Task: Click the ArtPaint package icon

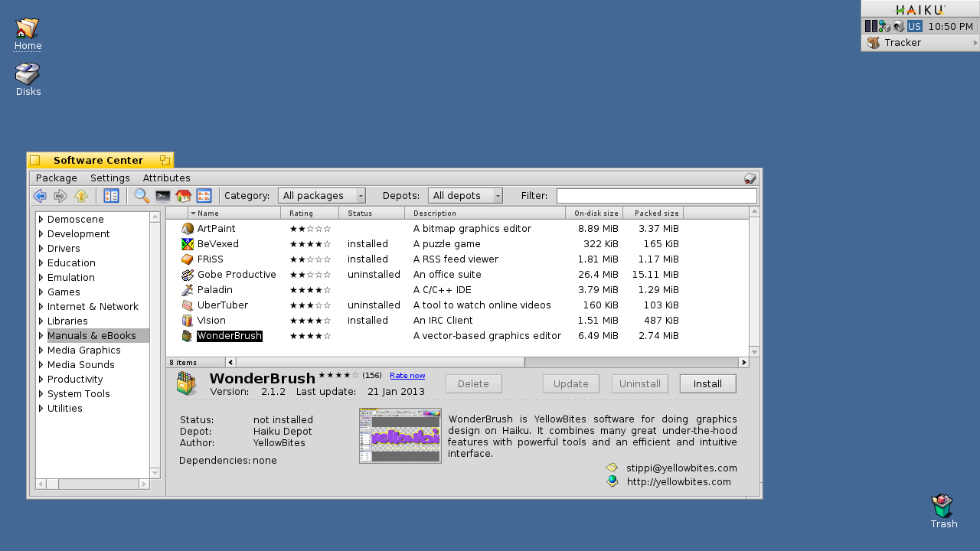Action: click(188, 229)
